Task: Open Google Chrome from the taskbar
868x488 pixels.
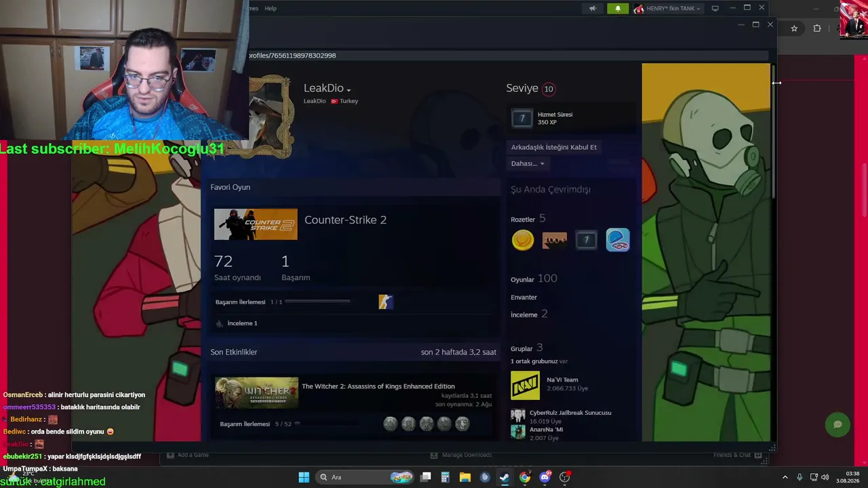Action: click(525, 477)
